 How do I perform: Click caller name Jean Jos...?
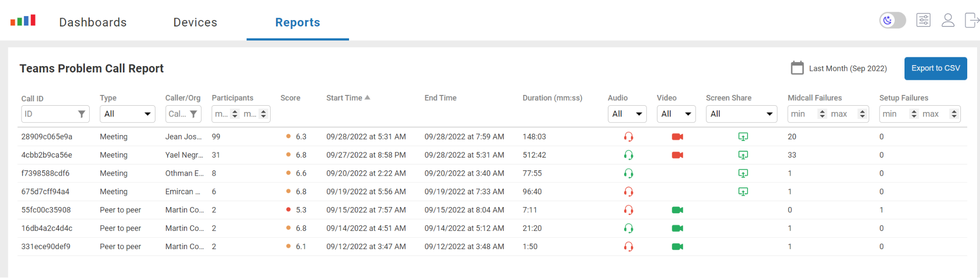[x=183, y=137]
